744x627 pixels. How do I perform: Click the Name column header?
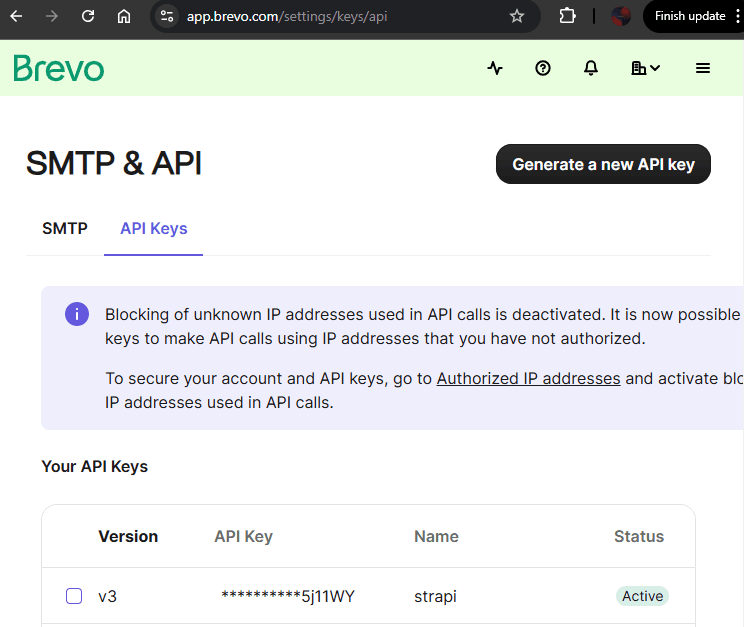pyautogui.click(x=437, y=536)
